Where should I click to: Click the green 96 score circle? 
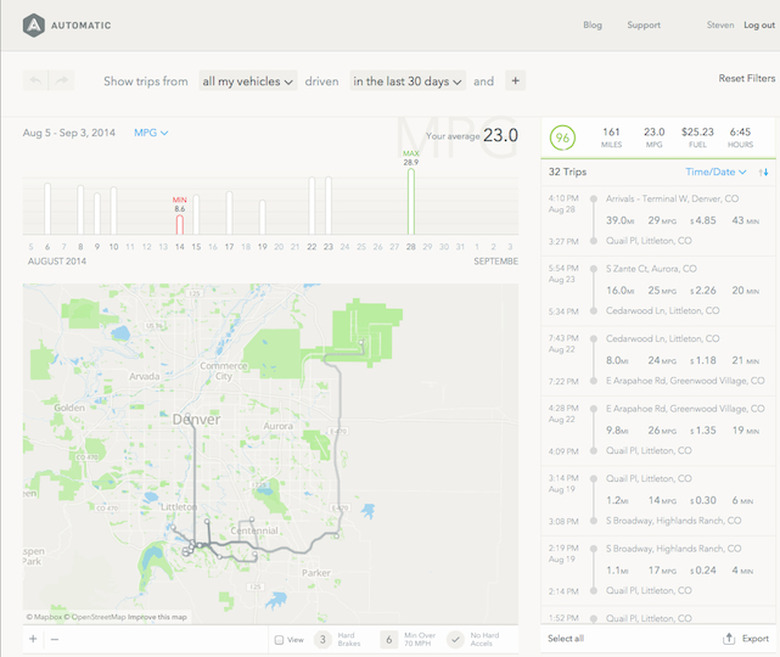(563, 138)
